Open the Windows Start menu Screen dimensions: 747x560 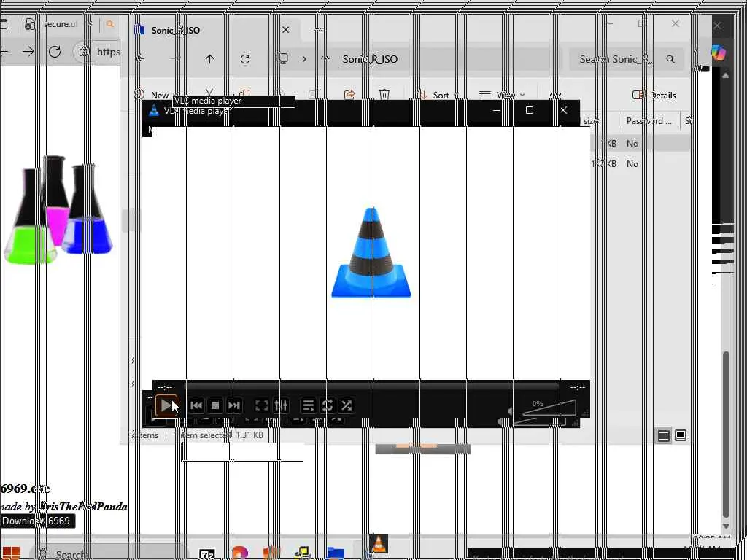click(x=10, y=553)
